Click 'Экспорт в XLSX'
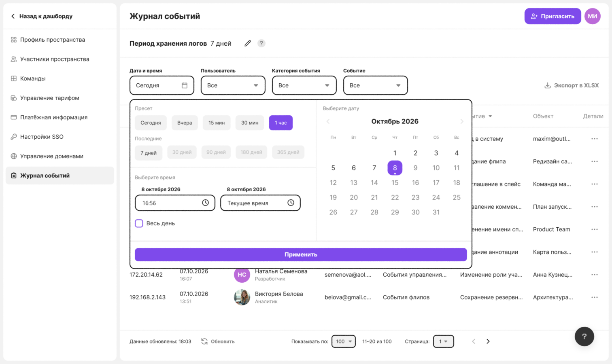Viewport: 612px width, 364px height. pyautogui.click(x=572, y=85)
